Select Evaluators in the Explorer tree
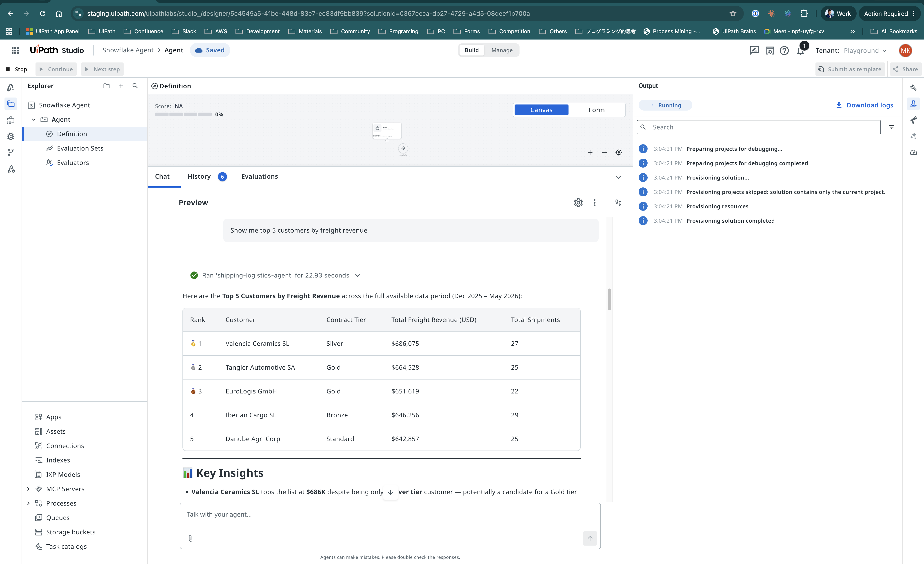 click(x=85, y=163)
